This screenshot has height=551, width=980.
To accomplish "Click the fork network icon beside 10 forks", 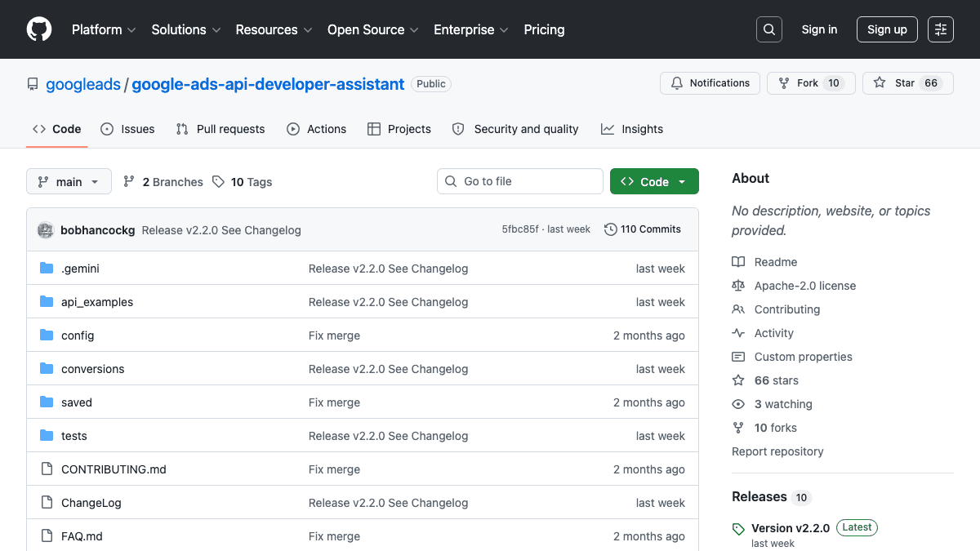I will [738, 427].
